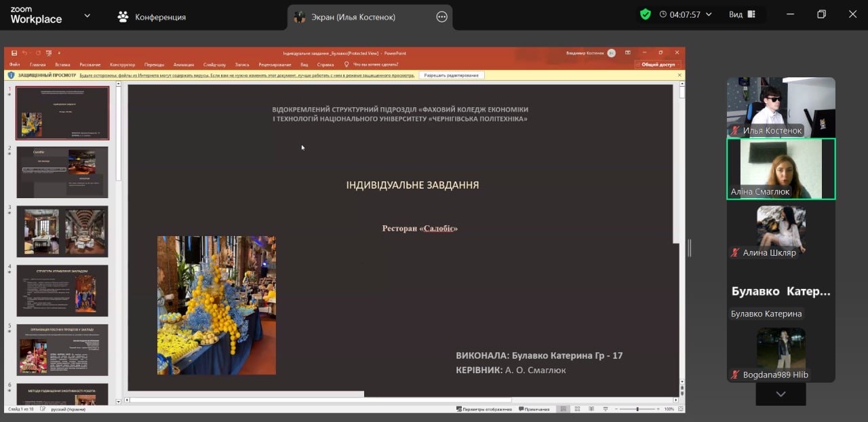
Task: Fit slide to current window icon
Action: [x=680, y=409]
